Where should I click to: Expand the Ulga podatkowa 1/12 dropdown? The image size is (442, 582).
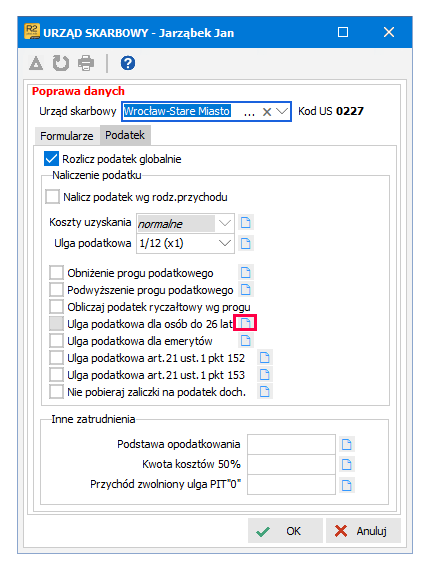click(x=225, y=243)
